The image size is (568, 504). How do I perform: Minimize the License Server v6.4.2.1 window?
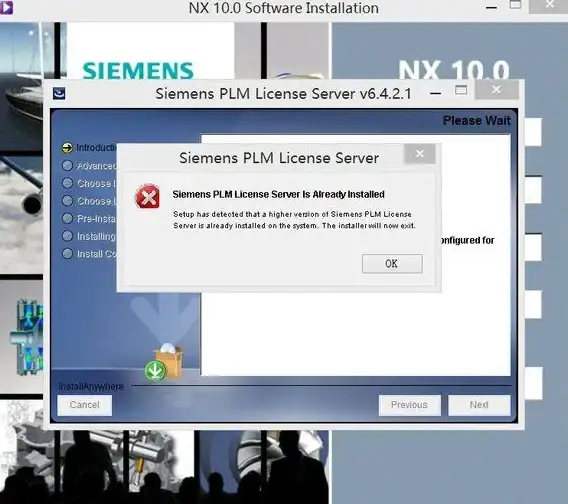(x=435, y=93)
